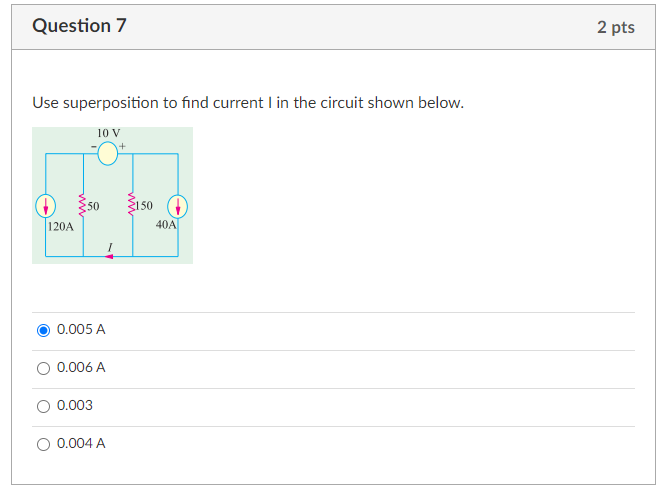Select the 0.004 A radio option

pos(43,444)
